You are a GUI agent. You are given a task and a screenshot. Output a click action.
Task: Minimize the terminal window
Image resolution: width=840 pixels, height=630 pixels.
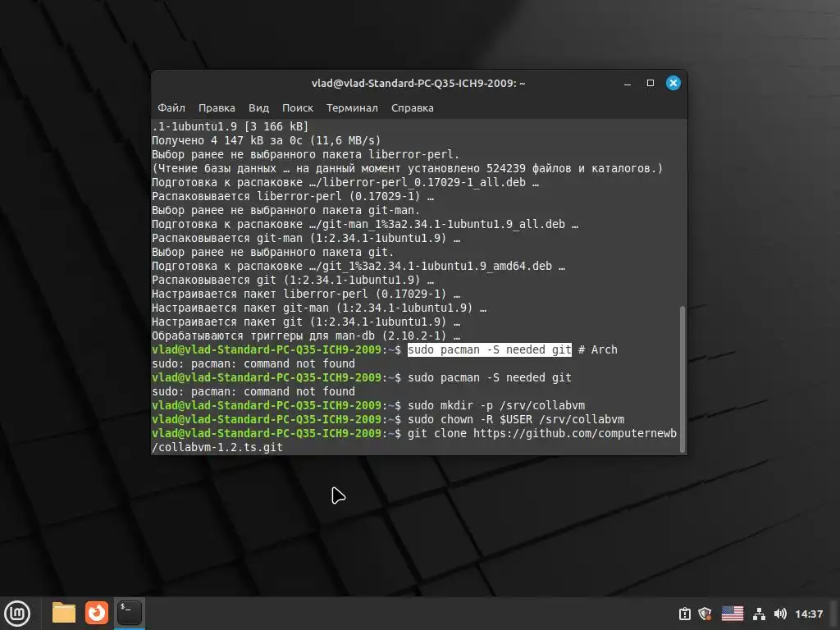(628, 83)
